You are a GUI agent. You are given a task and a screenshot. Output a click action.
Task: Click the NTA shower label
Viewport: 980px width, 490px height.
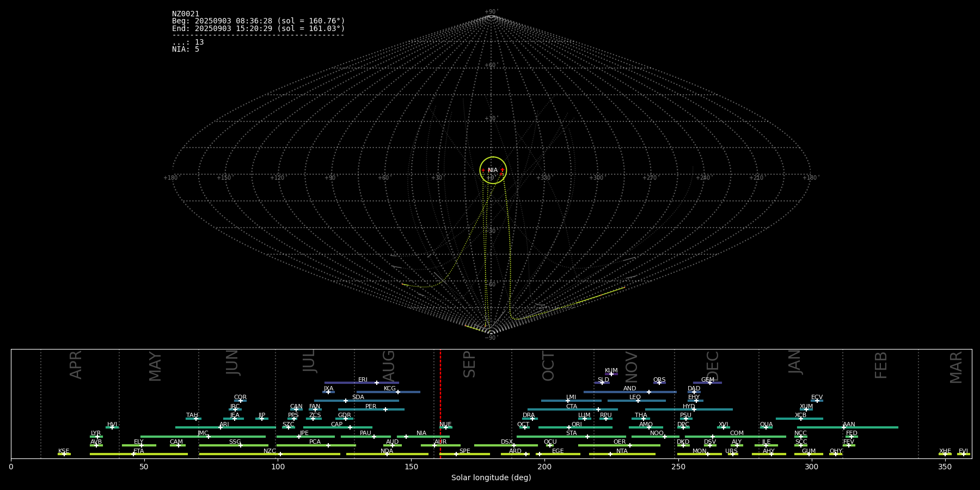[x=622, y=451]
